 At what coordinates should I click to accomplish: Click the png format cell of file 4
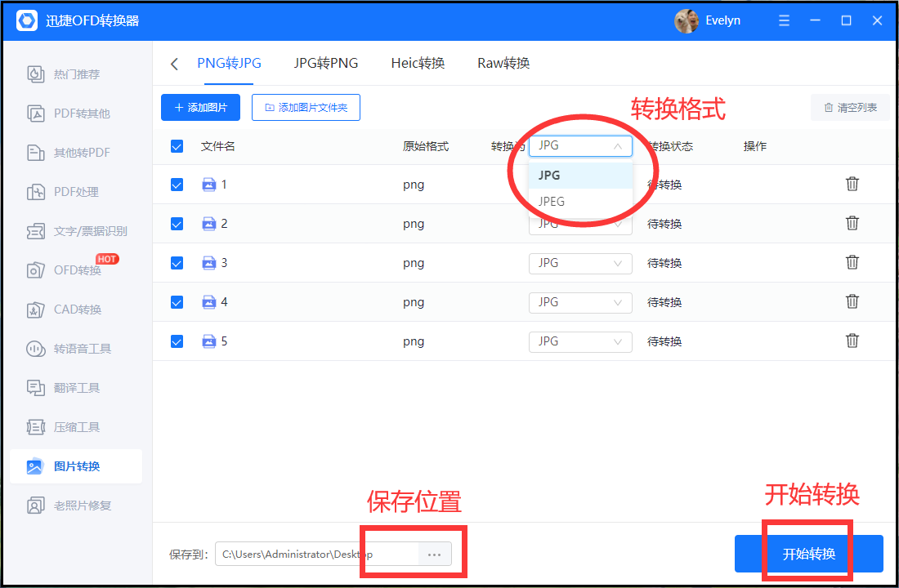pos(414,303)
